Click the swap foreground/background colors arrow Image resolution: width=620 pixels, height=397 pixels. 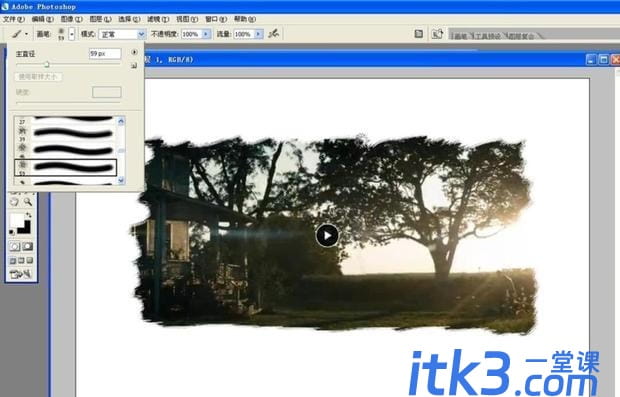pos(28,215)
